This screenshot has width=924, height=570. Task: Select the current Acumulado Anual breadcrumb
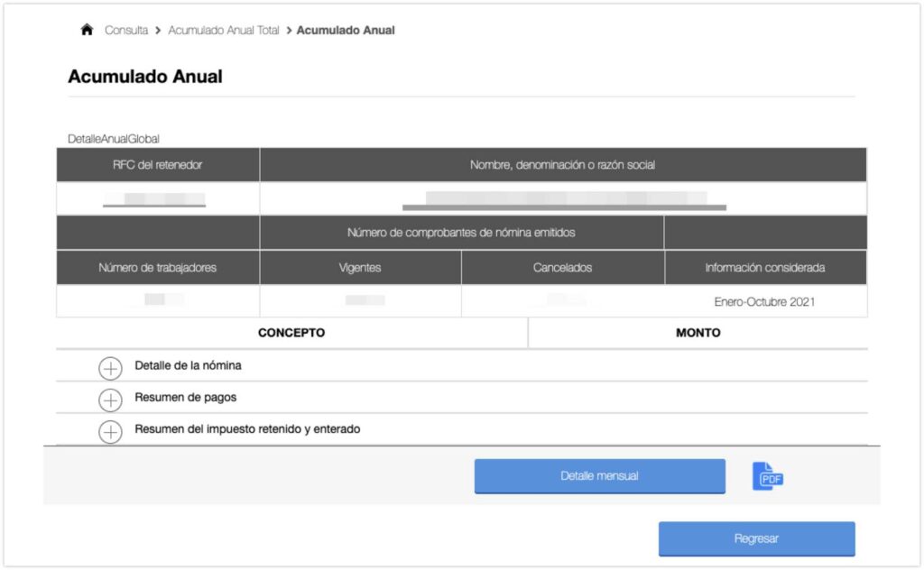346,30
